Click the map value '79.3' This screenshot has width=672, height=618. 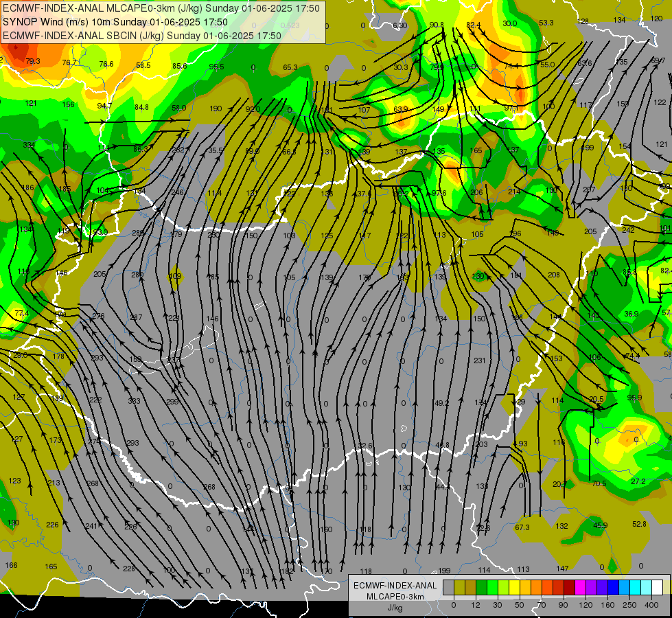[x=32, y=61]
